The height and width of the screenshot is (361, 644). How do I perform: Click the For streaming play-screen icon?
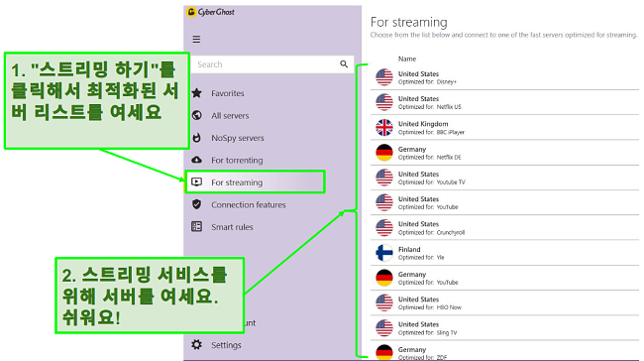click(197, 182)
